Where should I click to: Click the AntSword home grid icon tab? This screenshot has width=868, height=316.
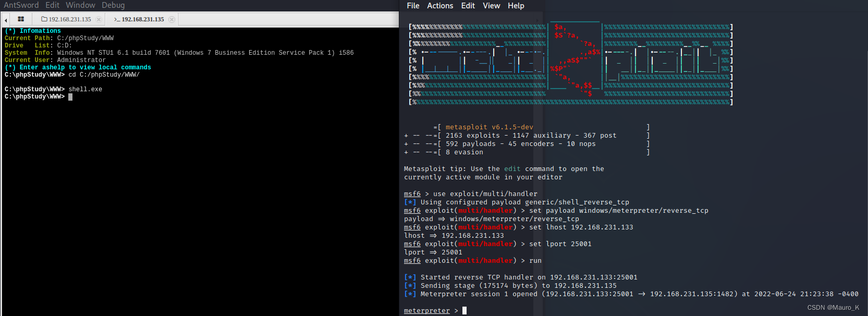click(21, 19)
